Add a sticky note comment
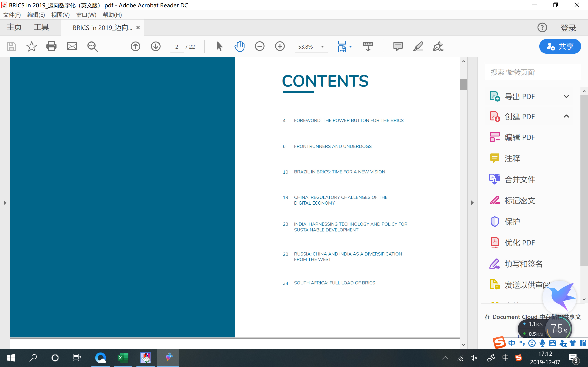The width and height of the screenshot is (588, 367). pos(398,46)
